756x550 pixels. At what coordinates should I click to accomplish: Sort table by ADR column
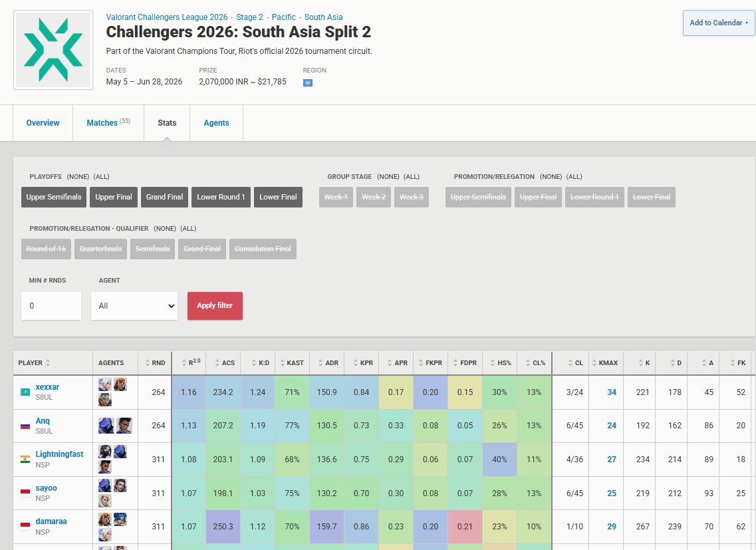pyautogui.click(x=328, y=363)
